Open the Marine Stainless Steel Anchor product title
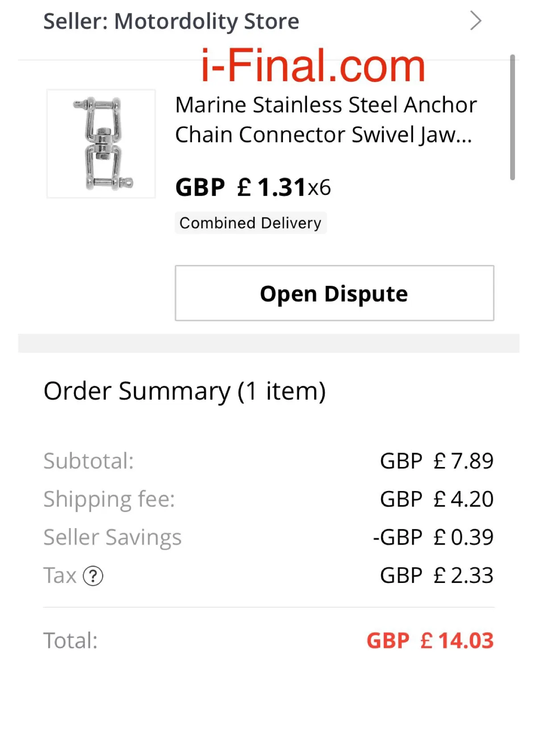 325,120
